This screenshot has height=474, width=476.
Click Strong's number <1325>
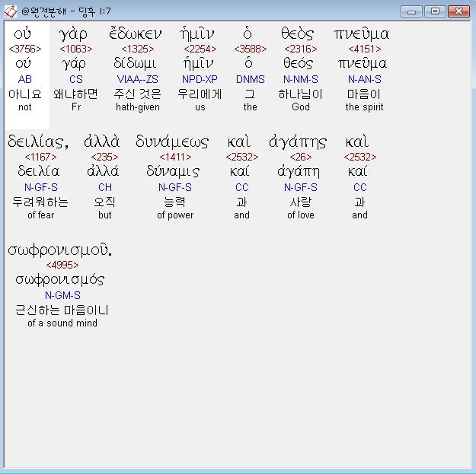tap(138, 49)
